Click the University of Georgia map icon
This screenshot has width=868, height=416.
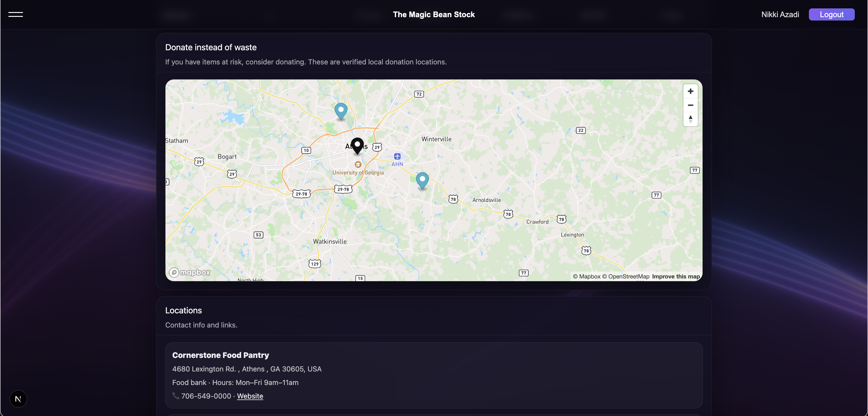tap(358, 165)
